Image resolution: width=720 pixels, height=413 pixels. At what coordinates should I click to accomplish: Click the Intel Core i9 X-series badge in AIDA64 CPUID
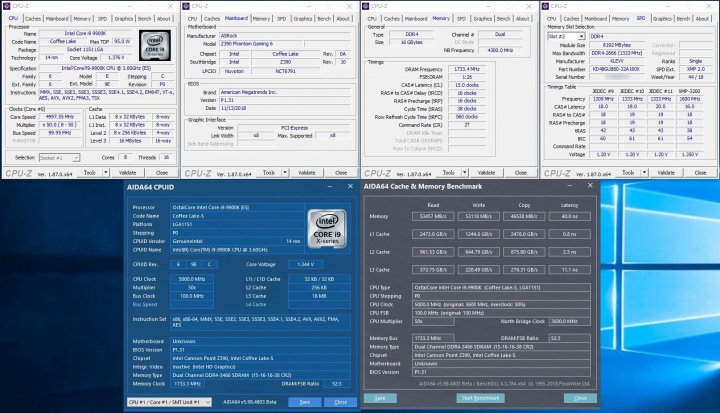pyautogui.click(x=326, y=228)
